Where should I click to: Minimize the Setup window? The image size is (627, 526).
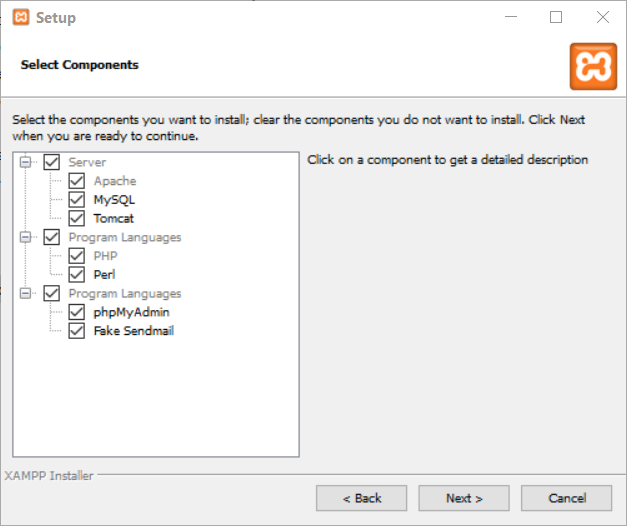click(511, 17)
